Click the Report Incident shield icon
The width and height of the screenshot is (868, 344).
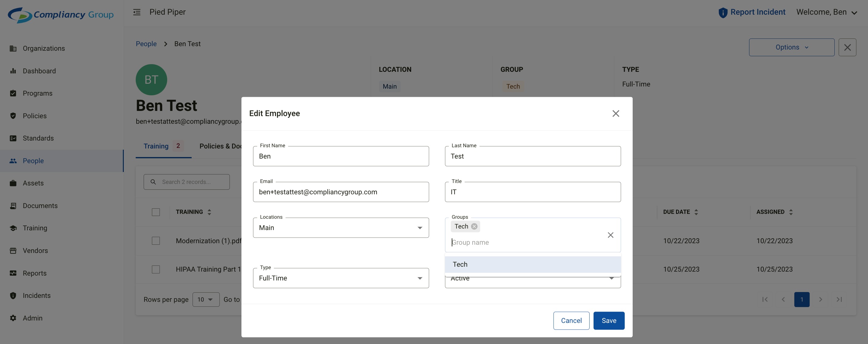click(x=723, y=13)
